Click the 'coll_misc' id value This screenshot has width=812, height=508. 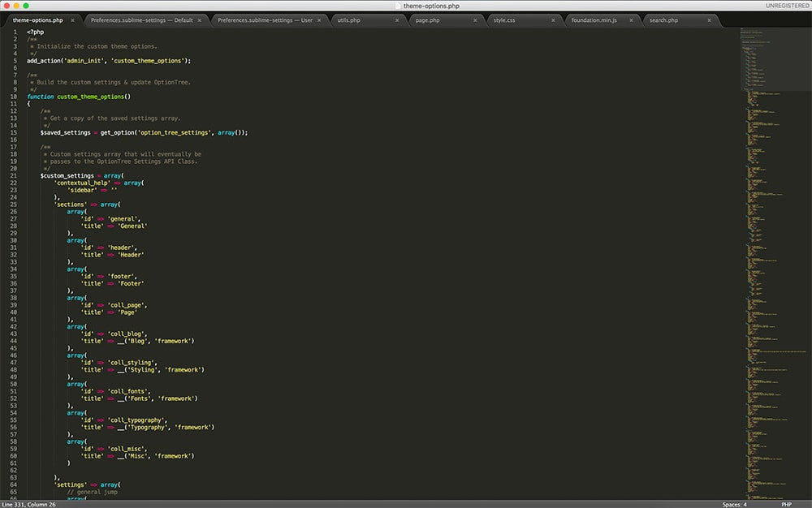(126, 449)
